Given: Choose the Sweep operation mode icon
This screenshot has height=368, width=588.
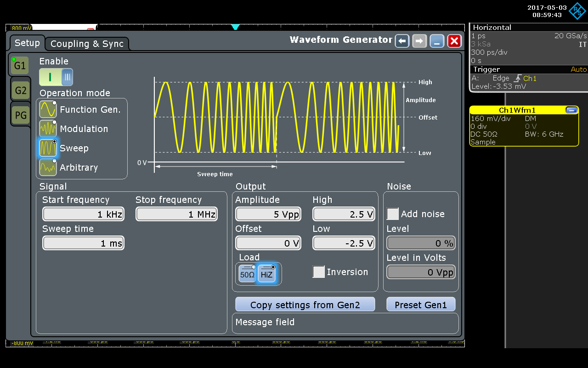Looking at the screenshot, I should pos(48,148).
